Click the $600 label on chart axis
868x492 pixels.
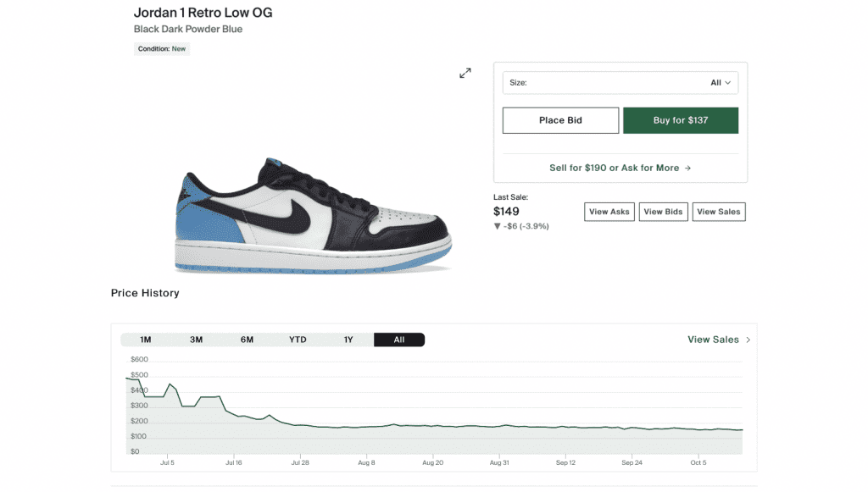pos(139,359)
